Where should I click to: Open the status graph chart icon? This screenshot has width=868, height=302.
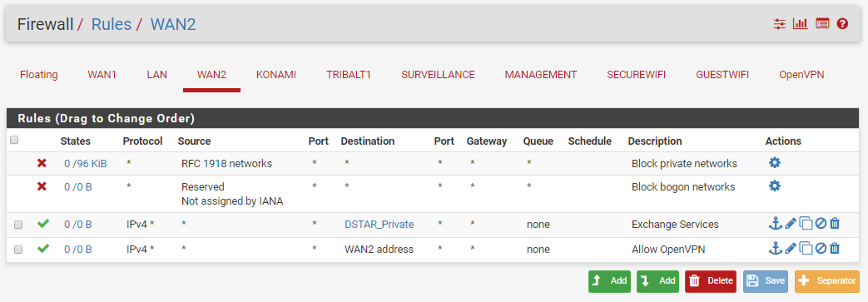[x=800, y=24]
